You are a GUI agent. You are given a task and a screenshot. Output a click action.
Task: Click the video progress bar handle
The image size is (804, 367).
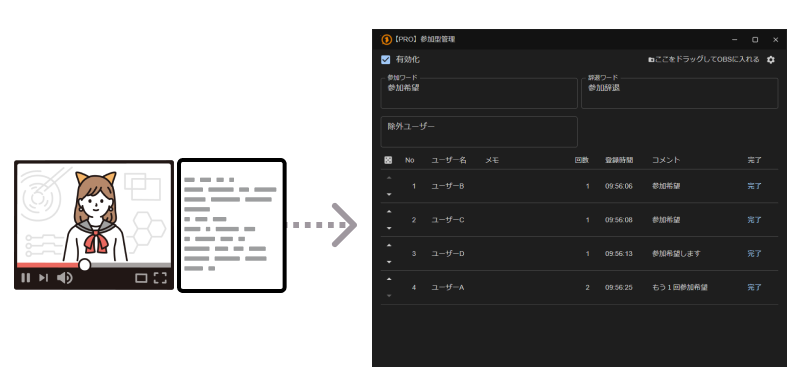(85, 264)
